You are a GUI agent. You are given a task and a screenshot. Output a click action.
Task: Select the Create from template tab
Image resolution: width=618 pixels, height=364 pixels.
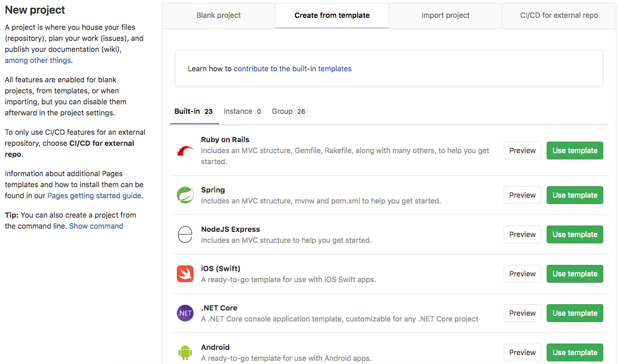(x=332, y=15)
